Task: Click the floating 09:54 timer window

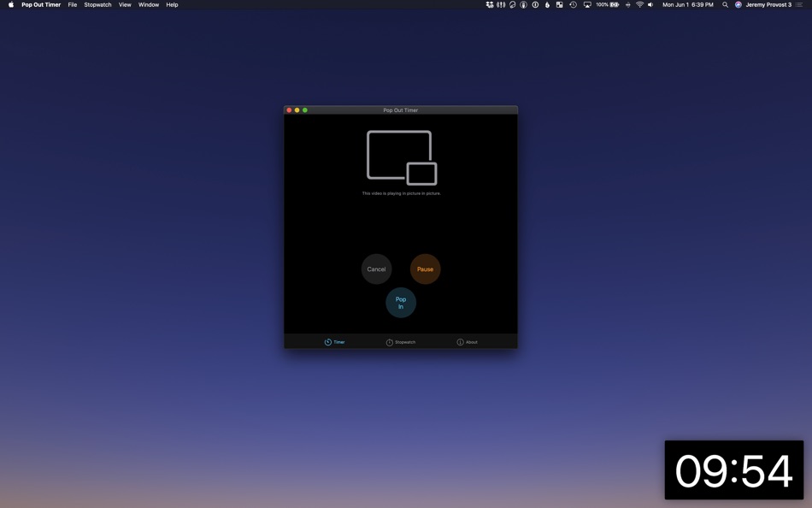Action: point(734,470)
